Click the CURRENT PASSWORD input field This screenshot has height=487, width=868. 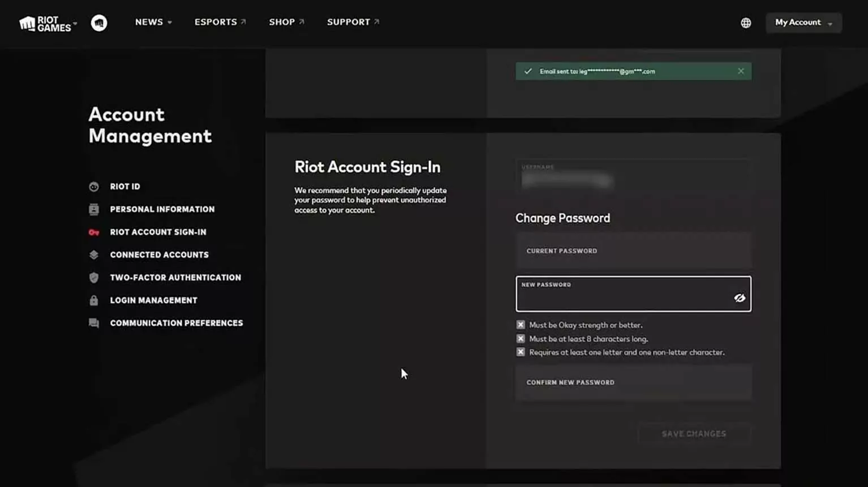coord(633,251)
